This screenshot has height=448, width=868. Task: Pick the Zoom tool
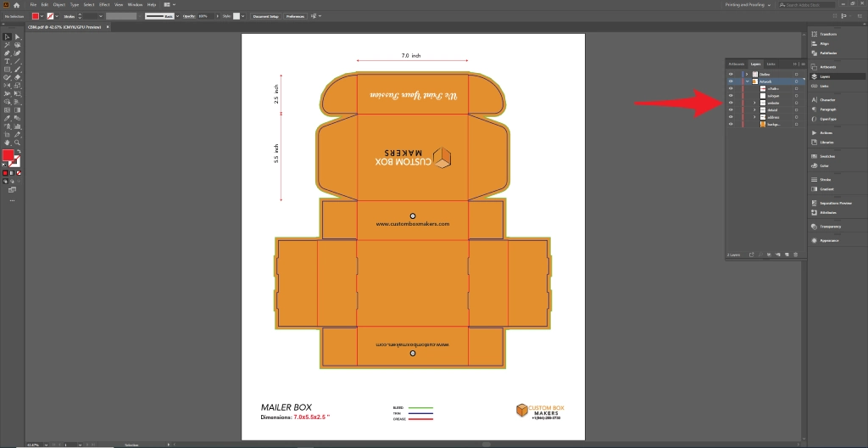click(18, 142)
